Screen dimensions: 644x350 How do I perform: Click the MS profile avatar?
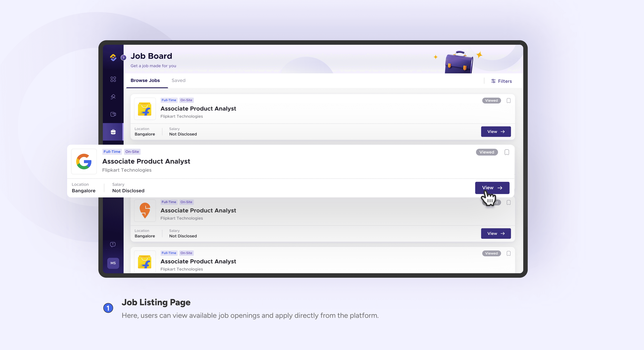(x=113, y=263)
